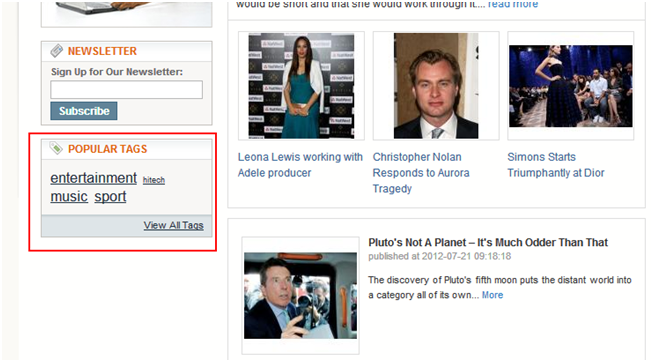
Task: Click the POPULAR TAGS heading text
Action: tap(107, 149)
